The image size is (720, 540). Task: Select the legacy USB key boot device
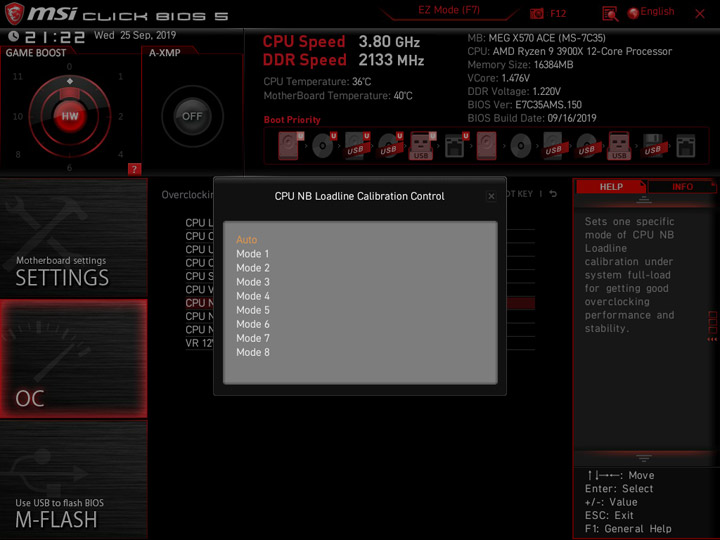[619, 146]
